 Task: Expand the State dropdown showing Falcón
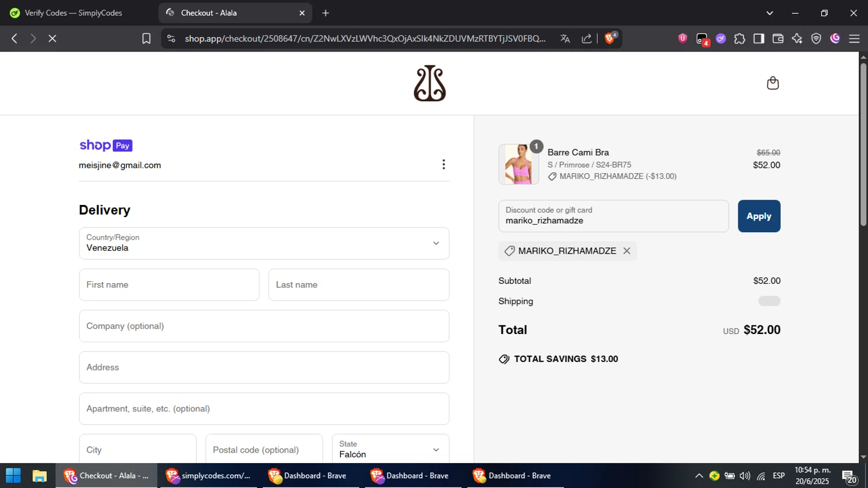coord(391,450)
